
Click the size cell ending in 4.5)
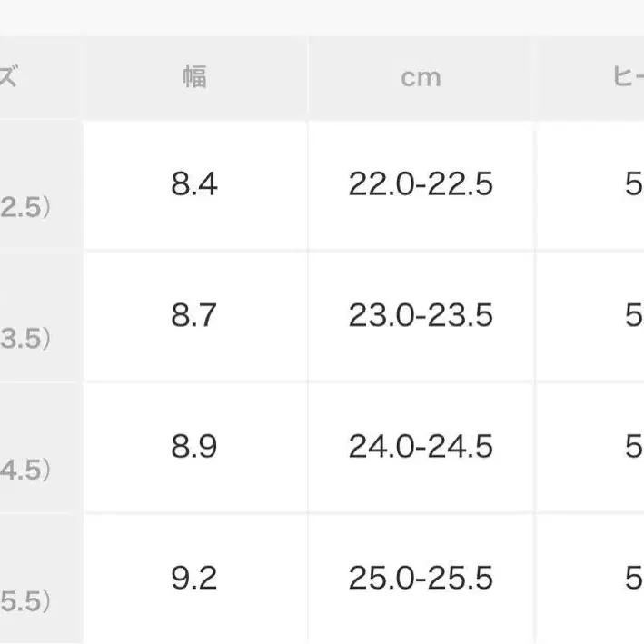pyautogui.click(x=25, y=470)
